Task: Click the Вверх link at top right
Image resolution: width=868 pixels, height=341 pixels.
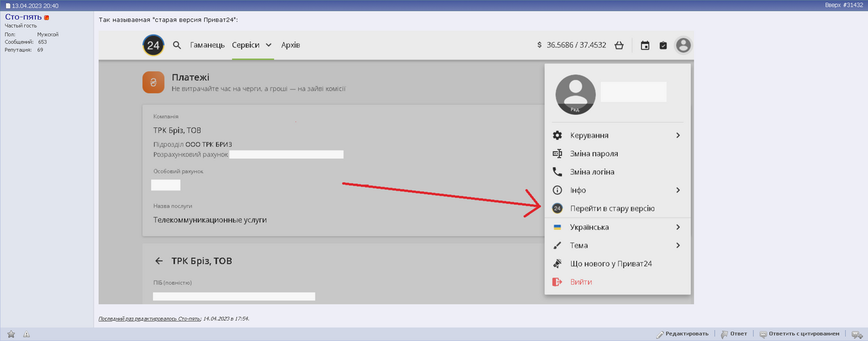Action: tap(833, 5)
